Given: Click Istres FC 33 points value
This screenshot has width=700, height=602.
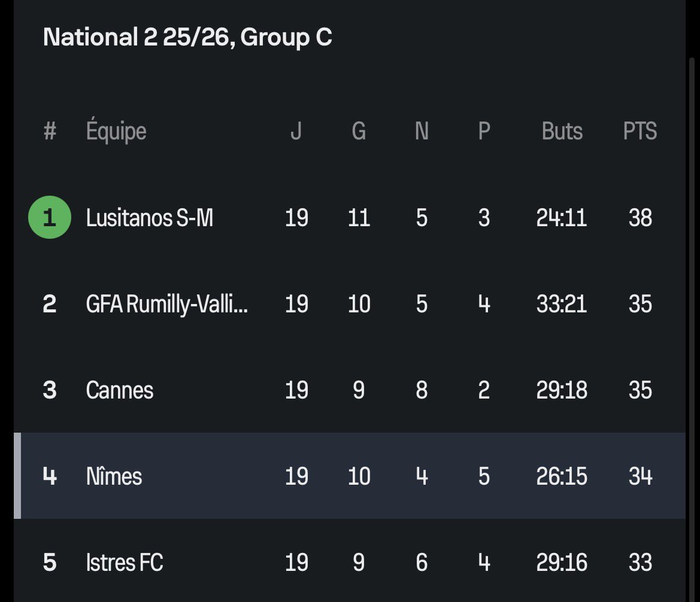Looking at the screenshot, I should click(x=640, y=563).
